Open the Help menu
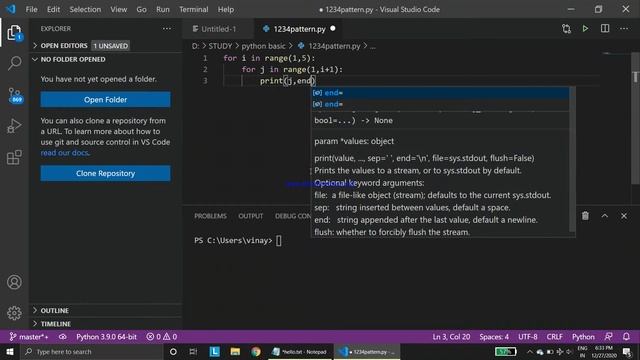Image resolution: width=640 pixels, height=360 pixels. coord(226,9)
